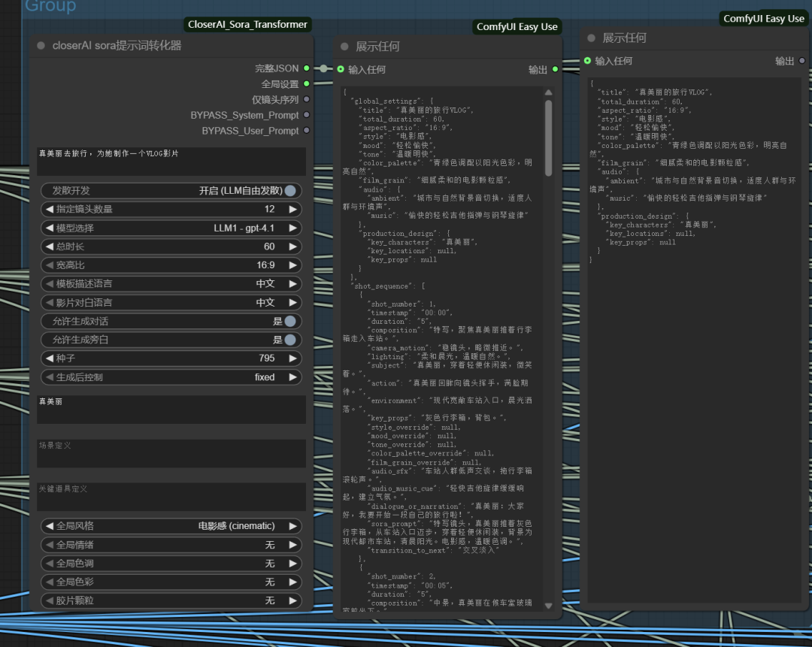Click the 输出 port of the right 展示任何 node
Screen dimensions: 812x647
pyautogui.click(x=801, y=61)
